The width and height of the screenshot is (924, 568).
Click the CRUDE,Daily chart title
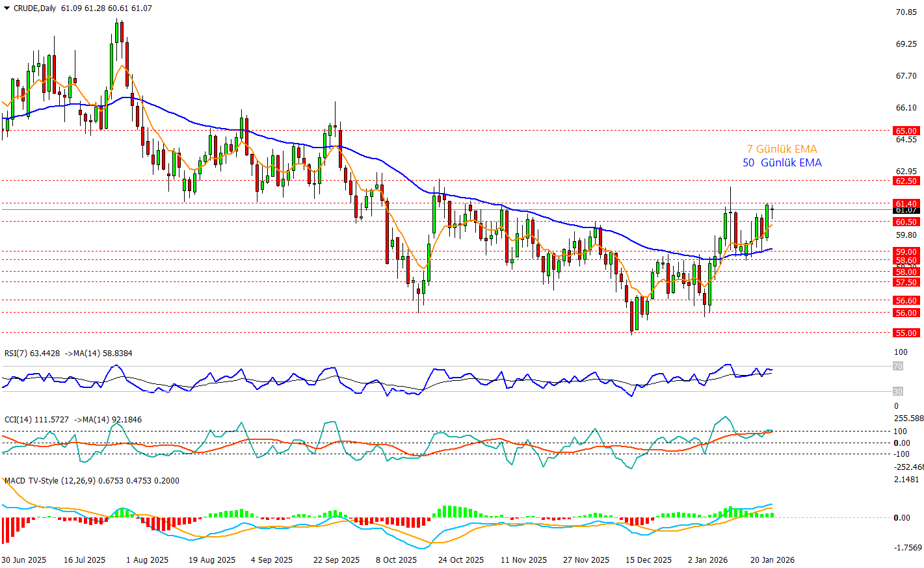[34, 8]
